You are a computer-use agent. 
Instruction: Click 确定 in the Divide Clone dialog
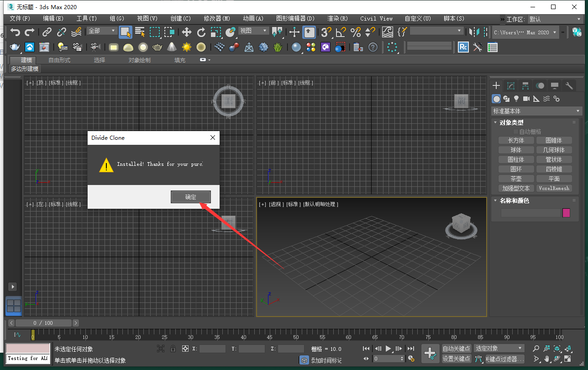coord(191,197)
